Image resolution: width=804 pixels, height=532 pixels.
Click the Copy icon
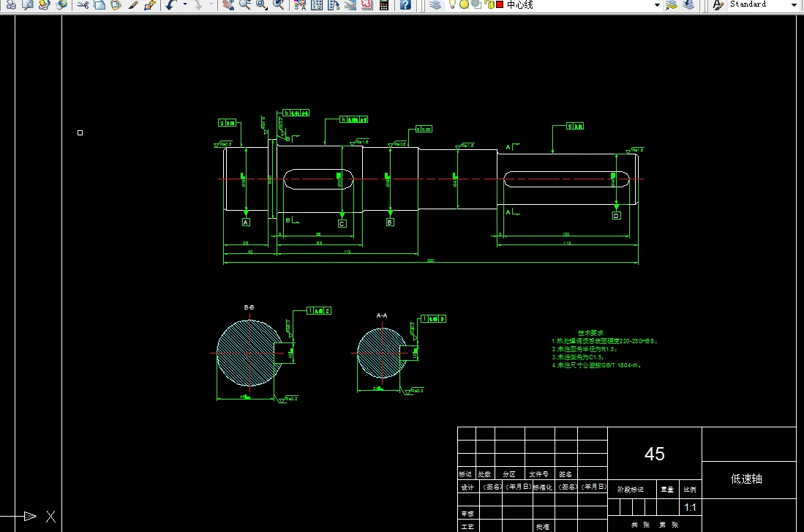click(x=99, y=4)
